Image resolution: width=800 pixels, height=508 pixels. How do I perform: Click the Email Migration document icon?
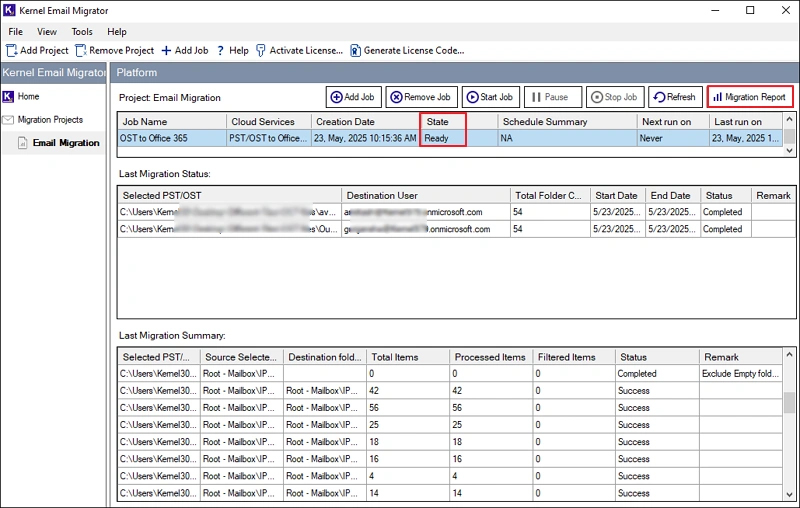(22, 143)
